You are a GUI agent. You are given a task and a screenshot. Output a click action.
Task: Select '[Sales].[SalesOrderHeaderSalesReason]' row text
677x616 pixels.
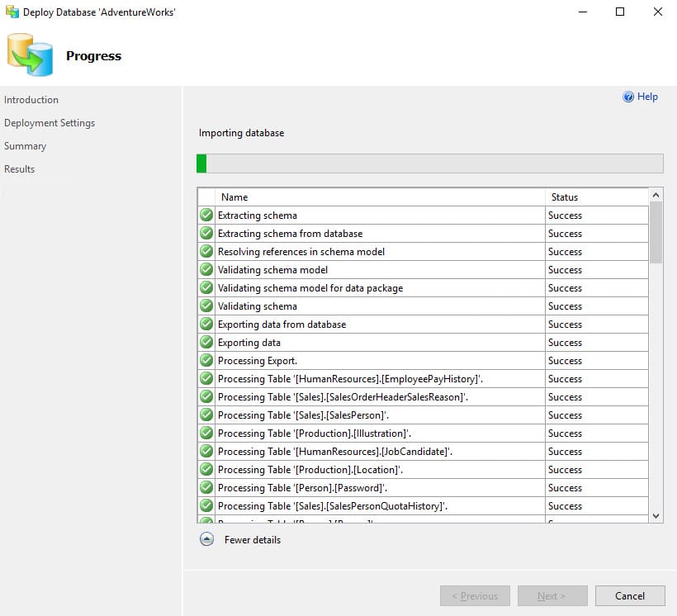pos(343,396)
